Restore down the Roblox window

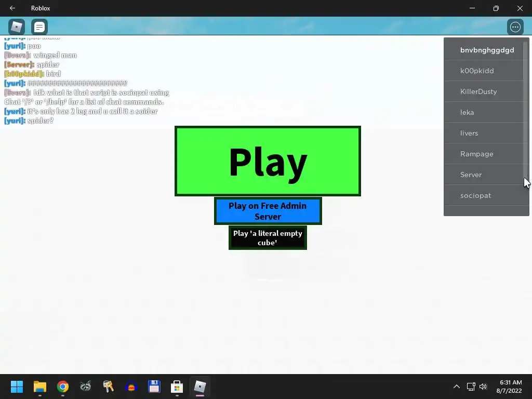pyautogui.click(x=496, y=8)
